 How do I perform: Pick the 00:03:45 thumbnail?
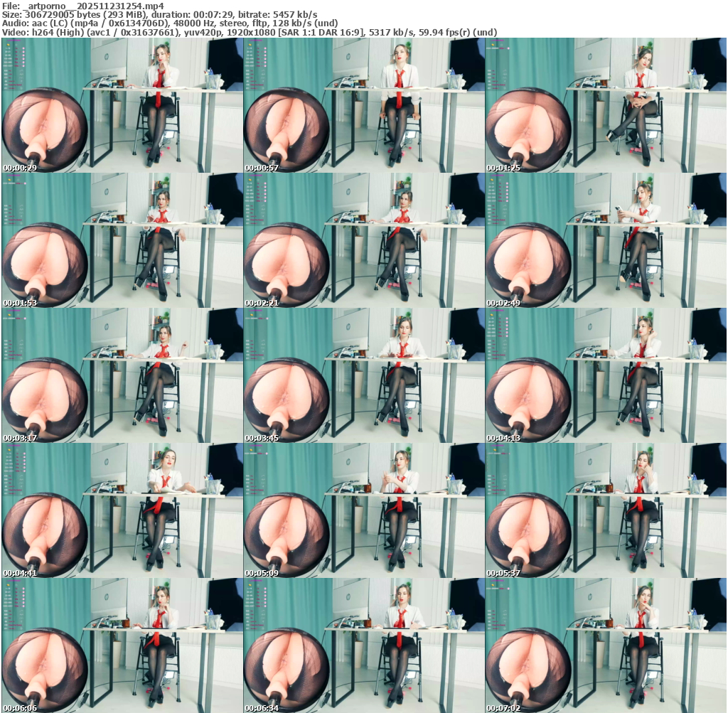tap(364, 375)
